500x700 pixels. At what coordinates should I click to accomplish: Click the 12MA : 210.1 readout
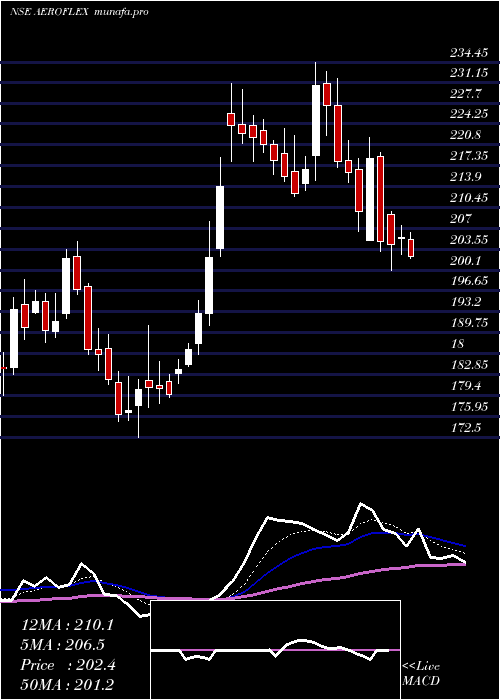[x=67, y=625]
